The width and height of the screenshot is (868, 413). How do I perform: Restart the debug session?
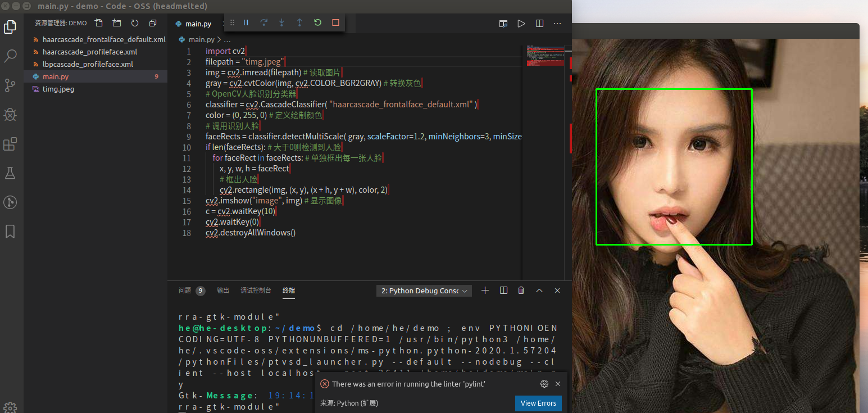[317, 22]
